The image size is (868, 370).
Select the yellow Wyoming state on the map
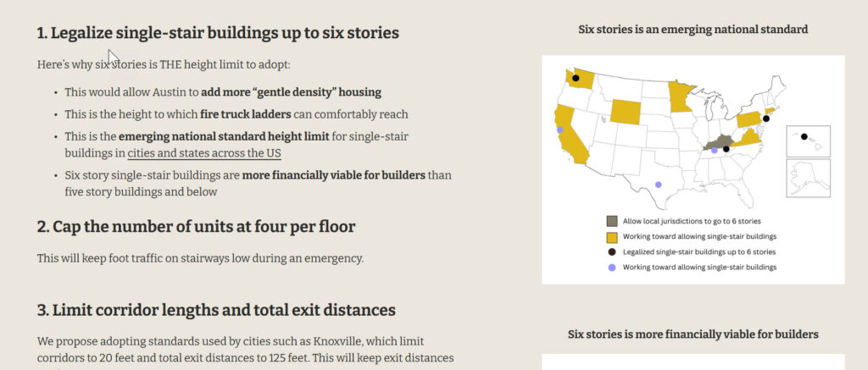(625, 110)
